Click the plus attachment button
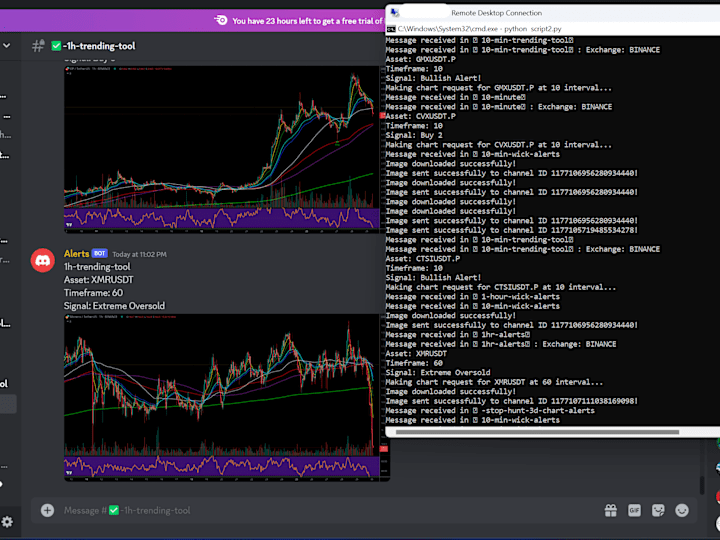 point(47,510)
